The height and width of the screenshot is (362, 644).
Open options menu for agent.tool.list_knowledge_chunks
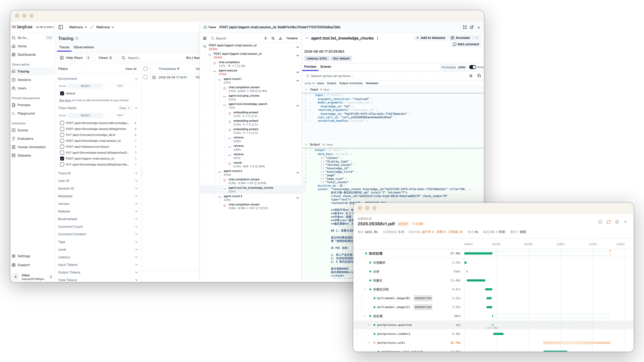378,38
